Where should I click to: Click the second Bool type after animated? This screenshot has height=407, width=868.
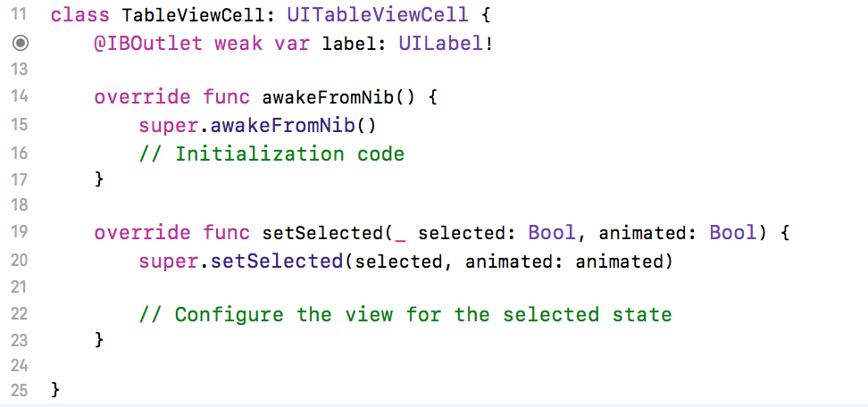coord(733,233)
